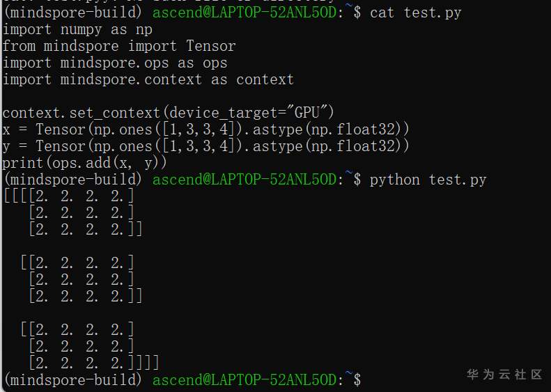Click the "import numpy as np" line
This screenshot has width=551, height=392.
coord(77,29)
